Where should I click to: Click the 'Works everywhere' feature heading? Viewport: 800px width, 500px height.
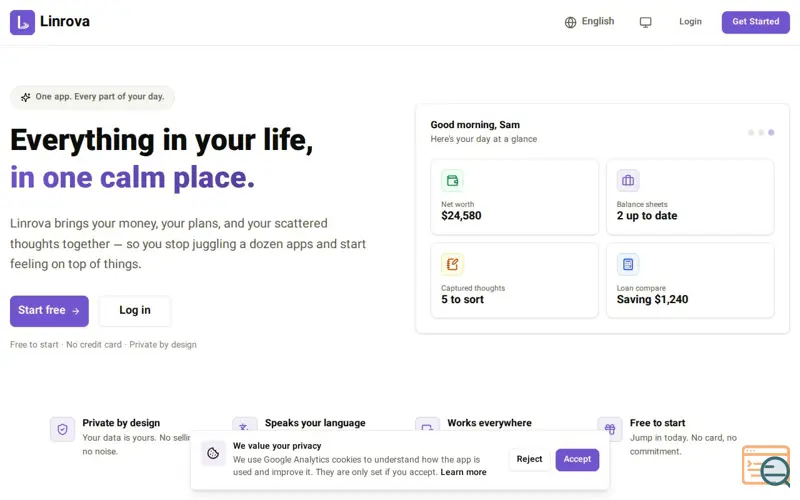(489, 423)
